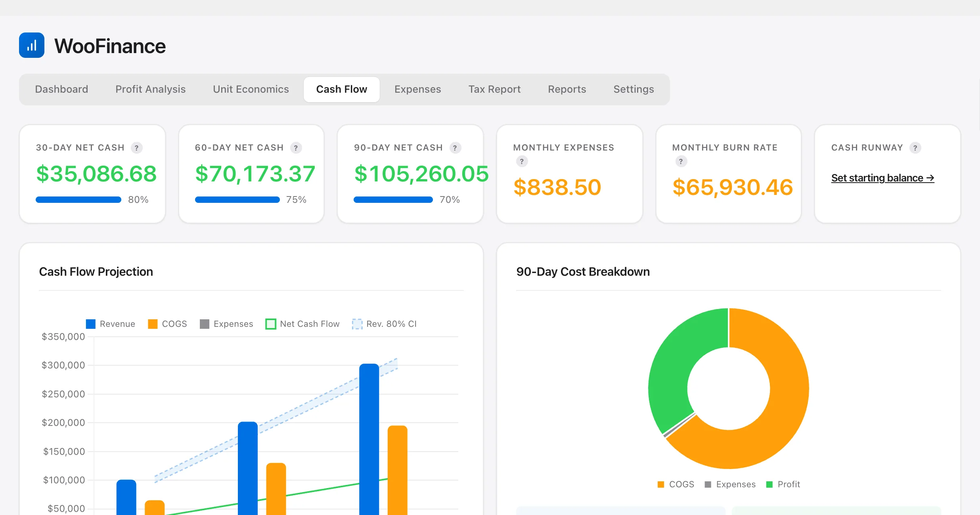The image size is (980, 515).
Task: Click the $350,000 axis label
Action: (x=63, y=337)
